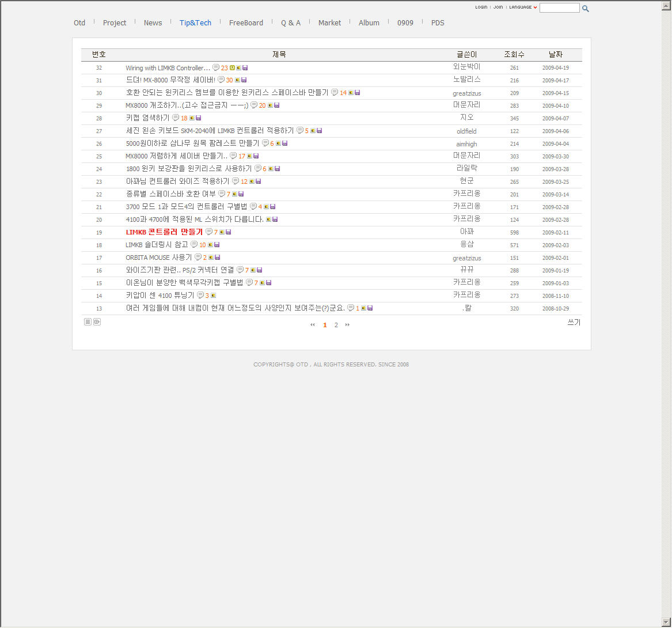
Task: Click the 제목 column header
Action: pos(279,54)
